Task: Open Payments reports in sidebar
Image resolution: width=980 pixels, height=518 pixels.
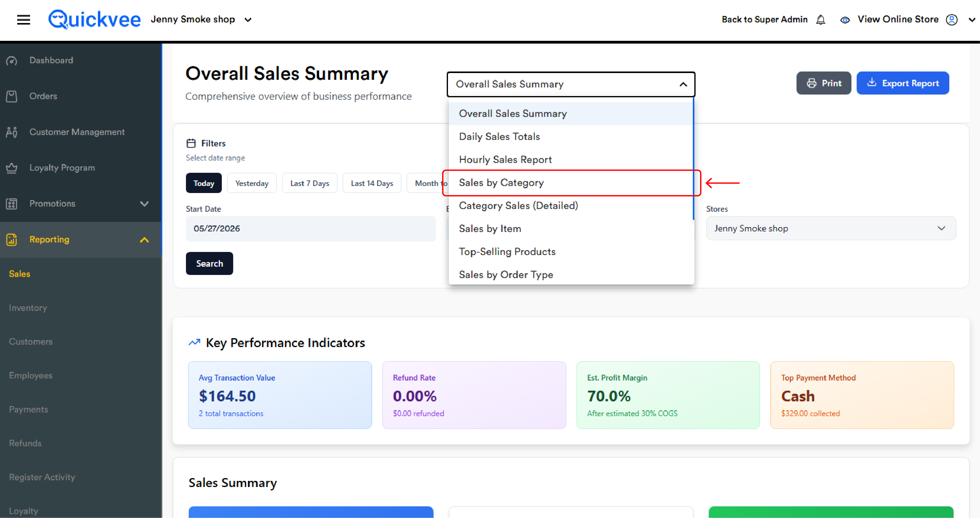Action: tap(28, 410)
